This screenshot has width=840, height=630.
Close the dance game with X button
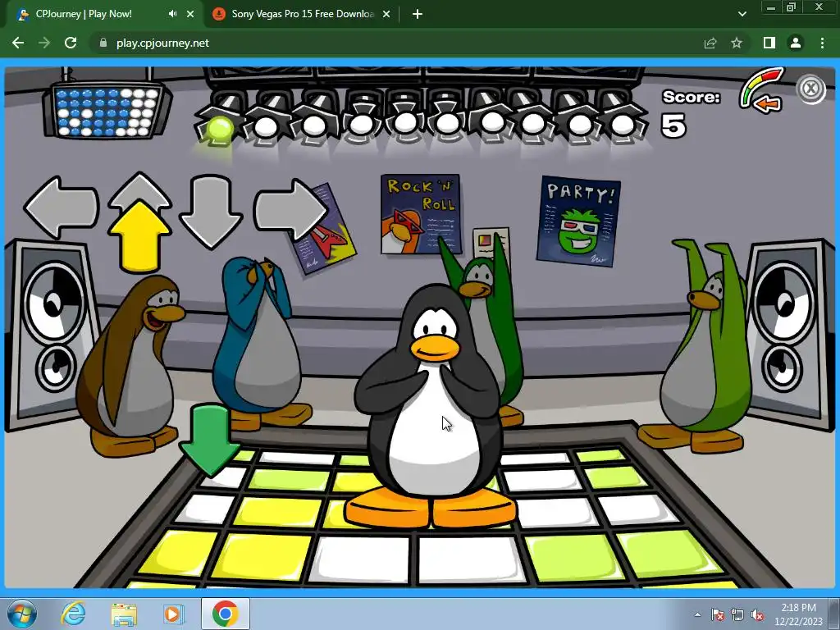810,89
